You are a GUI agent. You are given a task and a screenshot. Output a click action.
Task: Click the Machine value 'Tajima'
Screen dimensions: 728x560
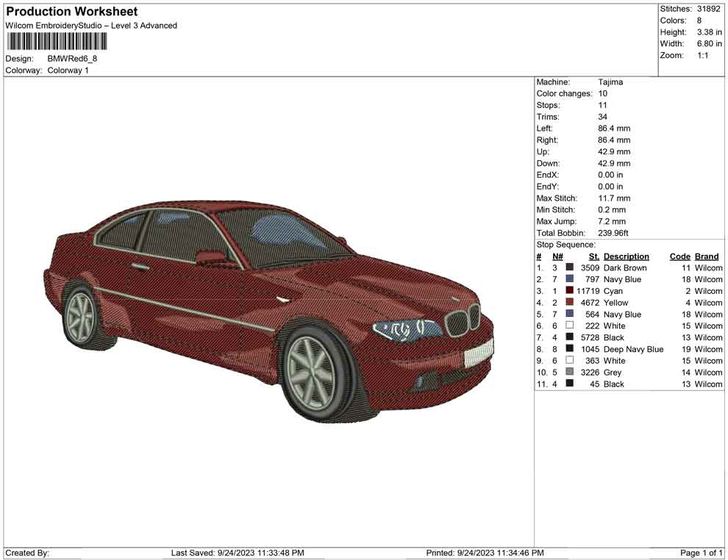610,82
